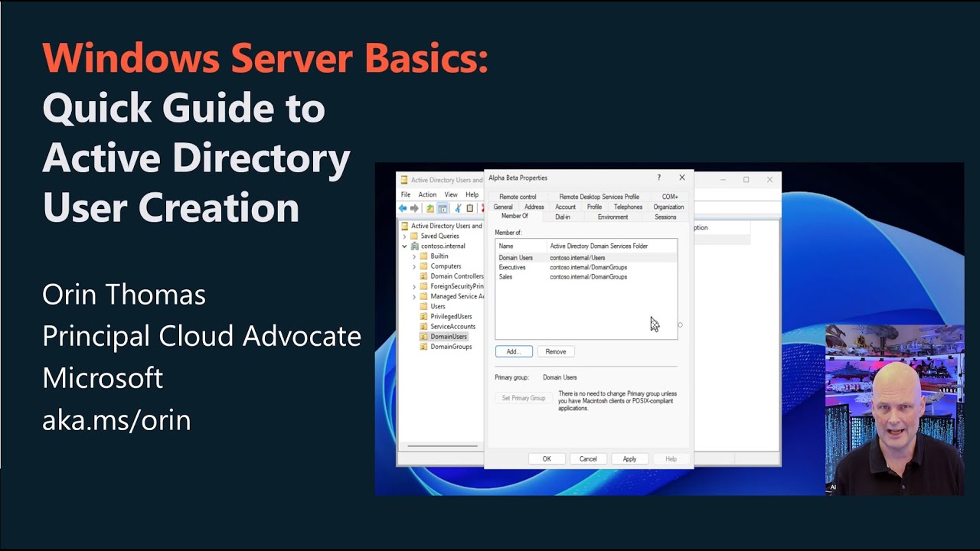Expand the Saved Queries node
This screenshot has height=551, width=980.
[404, 236]
